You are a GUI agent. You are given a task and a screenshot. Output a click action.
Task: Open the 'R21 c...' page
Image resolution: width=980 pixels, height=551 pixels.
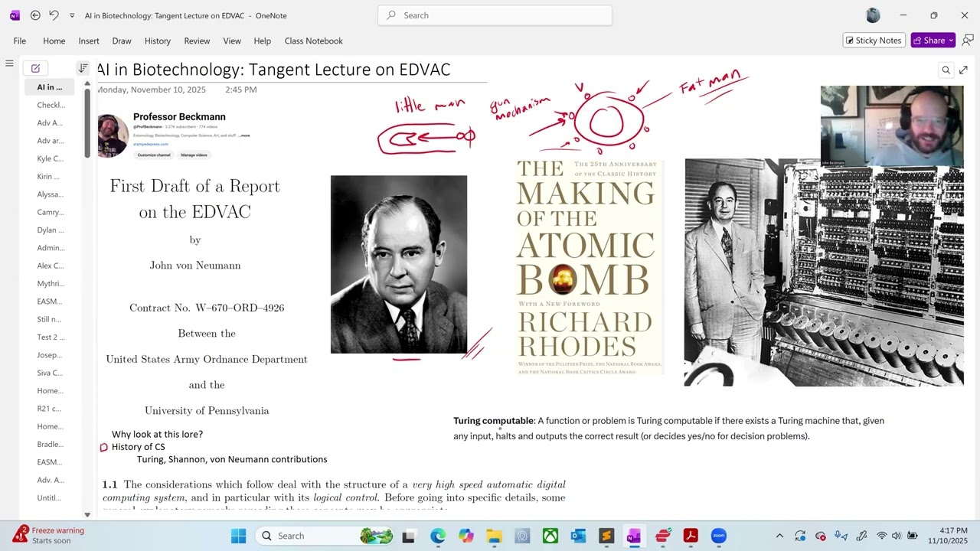click(x=49, y=409)
